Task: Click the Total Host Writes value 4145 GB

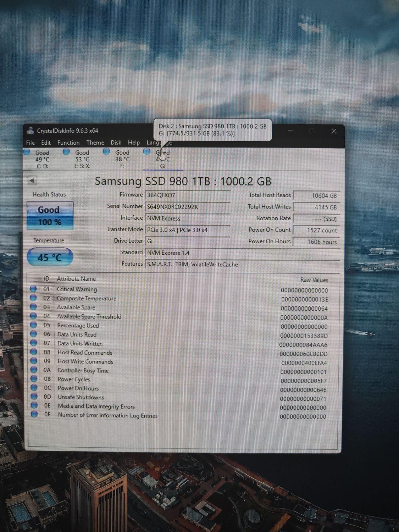Action: pos(316,207)
